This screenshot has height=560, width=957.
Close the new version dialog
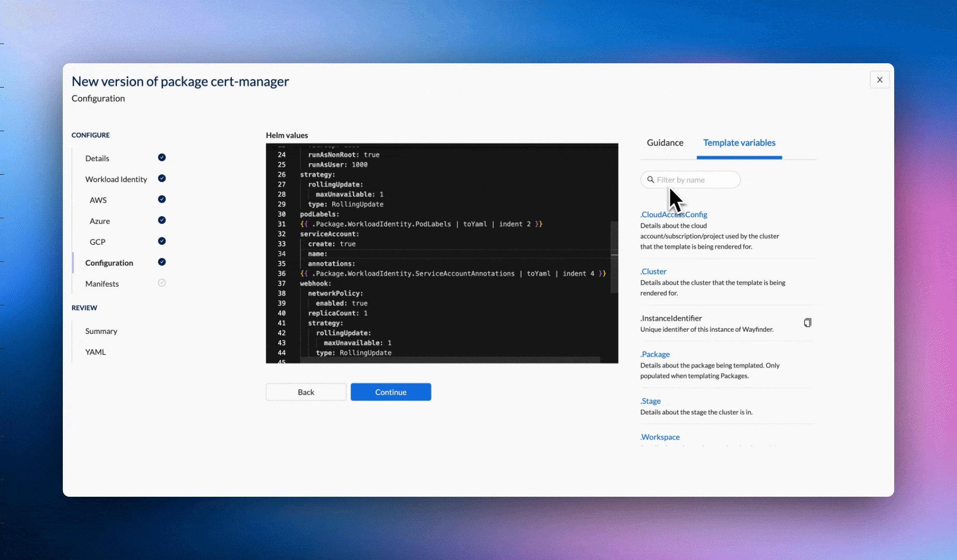[x=880, y=80]
